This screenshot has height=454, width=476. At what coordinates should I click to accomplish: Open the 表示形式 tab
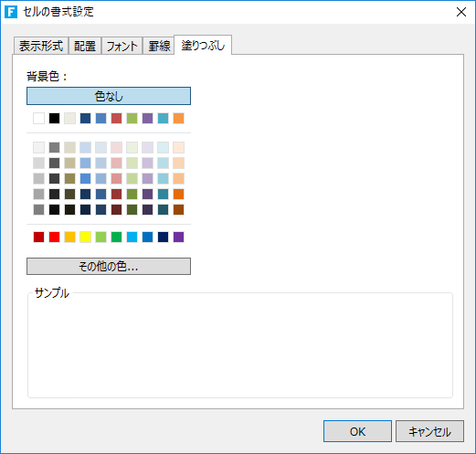tap(41, 46)
